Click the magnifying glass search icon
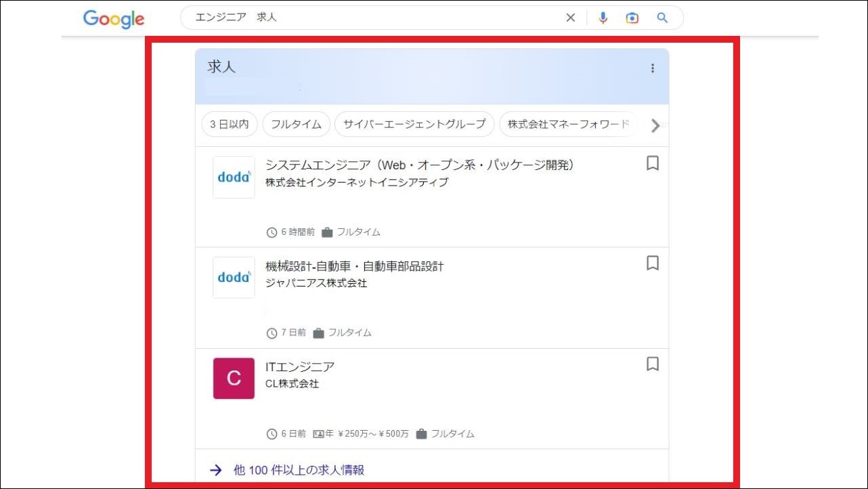 click(662, 18)
